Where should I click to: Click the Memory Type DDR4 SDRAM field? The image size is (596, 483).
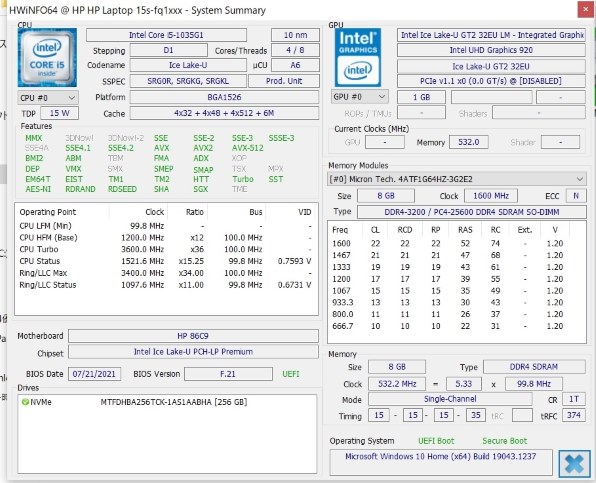[x=534, y=367]
